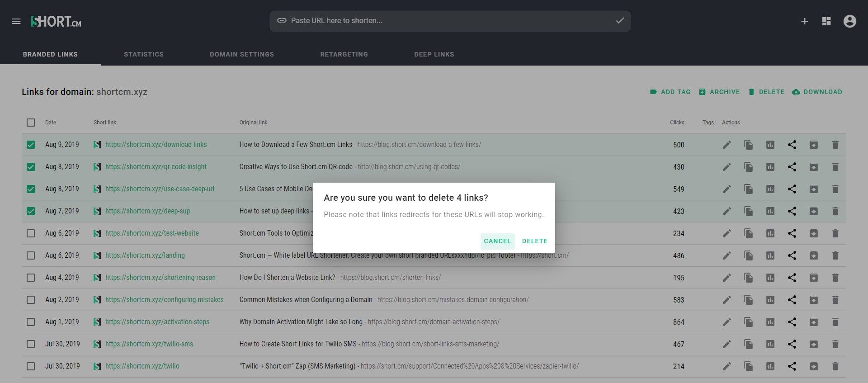Archive the qr-code-insight link row
The height and width of the screenshot is (383, 868).
(813, 167)
